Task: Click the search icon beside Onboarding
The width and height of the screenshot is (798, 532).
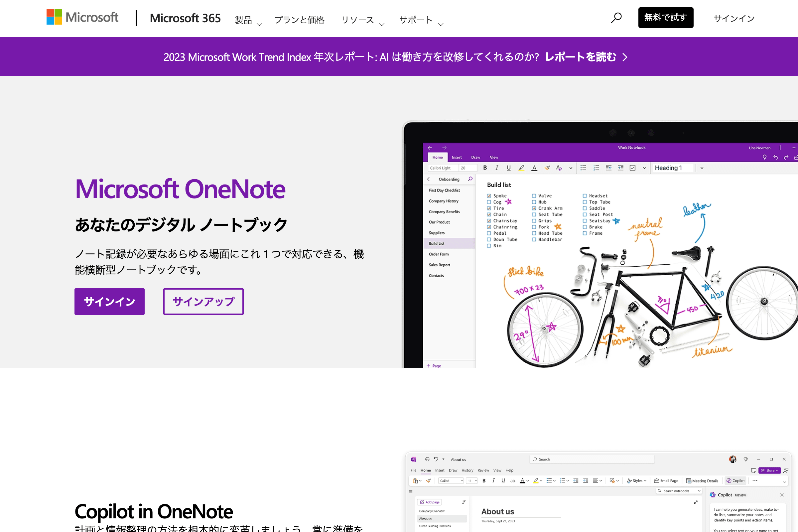Action: pos(470,179)
